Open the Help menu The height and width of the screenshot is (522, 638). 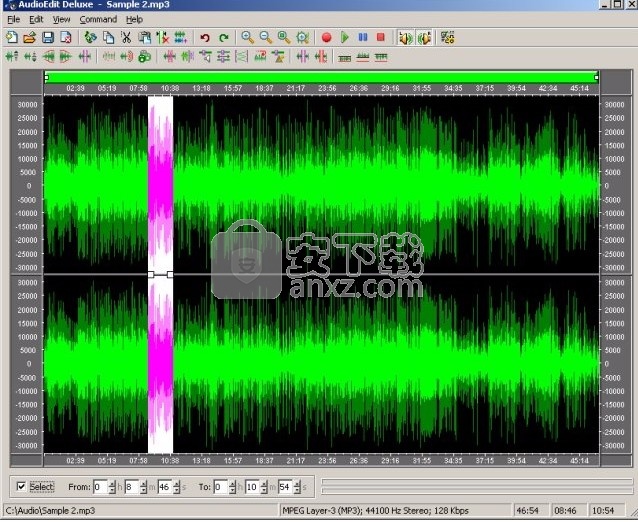point(134,19)
